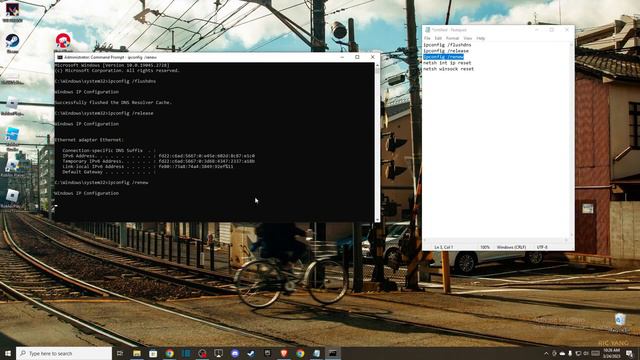The image size is (640, 360).
Task: Minimize the Command Prompt window
Action: (x=342, y=57)
